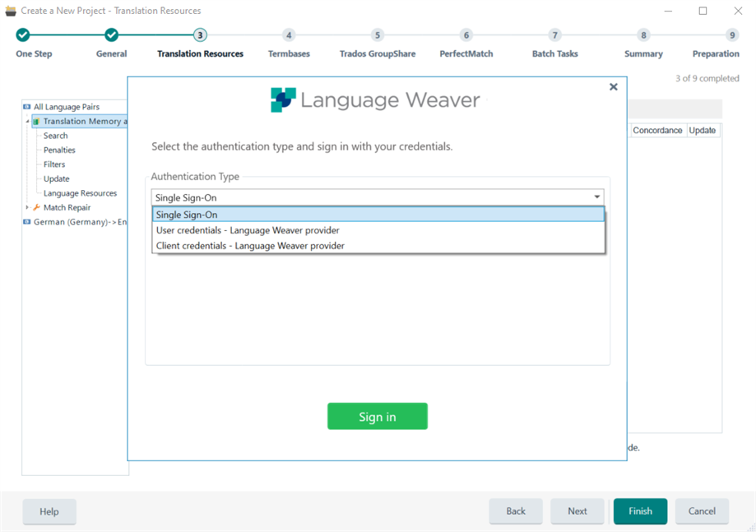Click the One Step wizard step circle
756x532 pixels.
click(x=23, y=35)
